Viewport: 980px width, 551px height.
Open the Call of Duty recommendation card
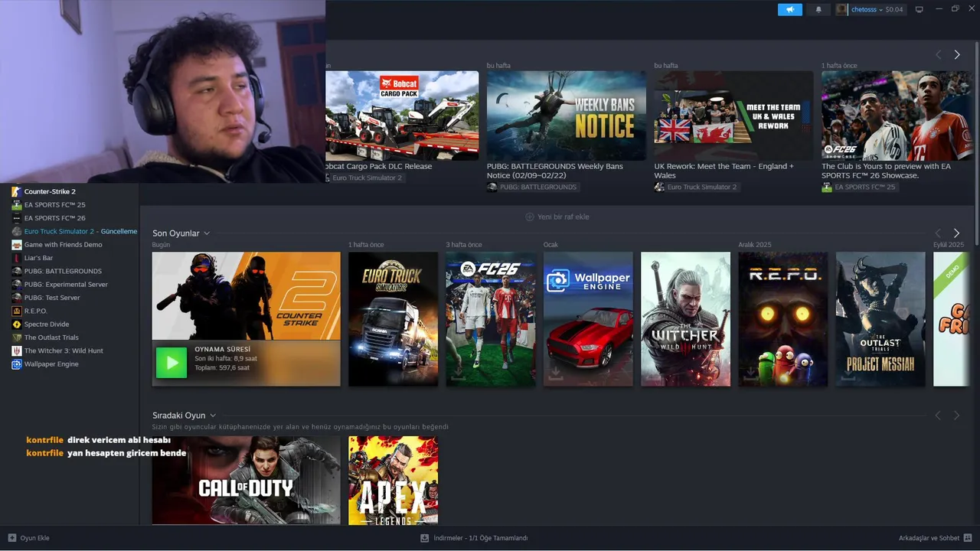[246, 481]
